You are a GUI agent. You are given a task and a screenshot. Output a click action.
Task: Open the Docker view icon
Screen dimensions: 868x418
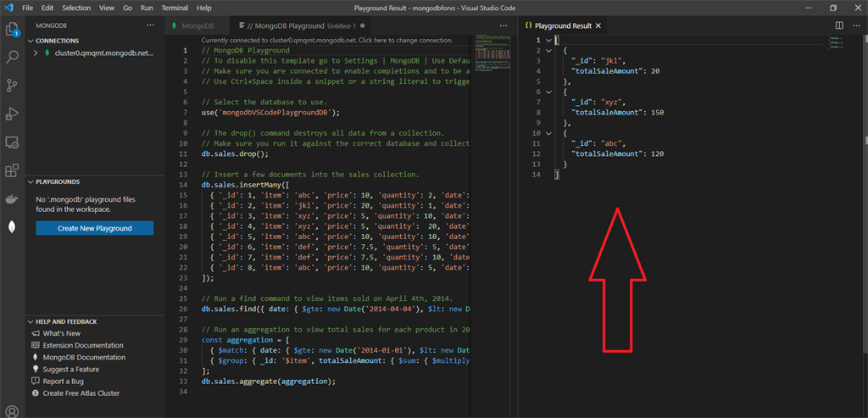[x=12, y=198]
